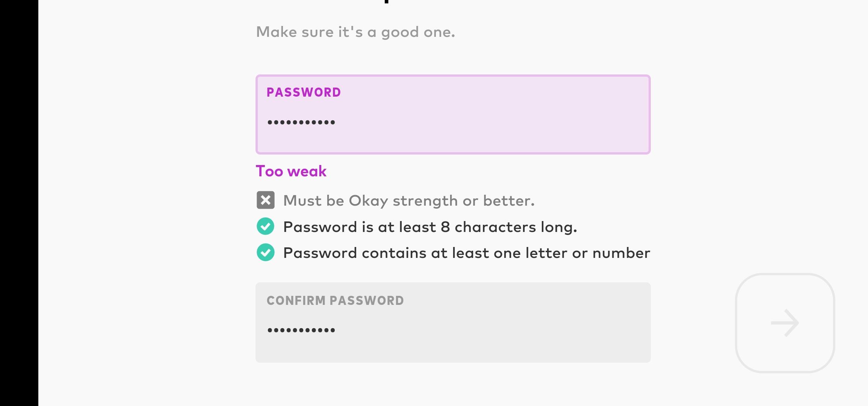The image size is (868, 406).
Task: Click the green check beside letter or number rule
Action: (x=266, y=252)
